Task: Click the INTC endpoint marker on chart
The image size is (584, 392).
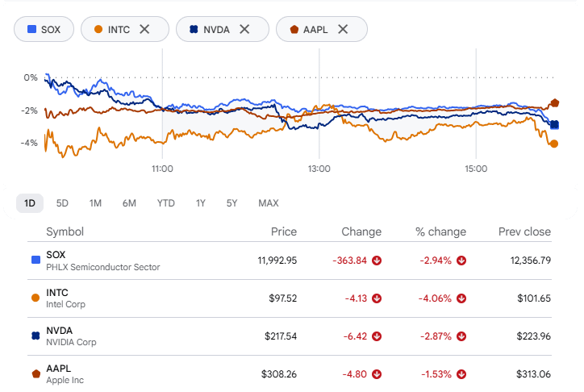Action: pos(554,144)
